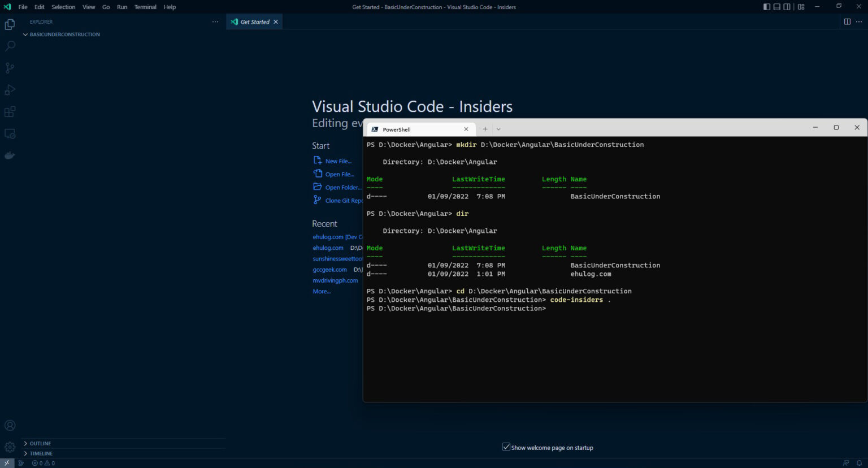The height and width of the screenshot is (468, 868).
Task: Open the Manage settings gear
Action: click(9, 447)
